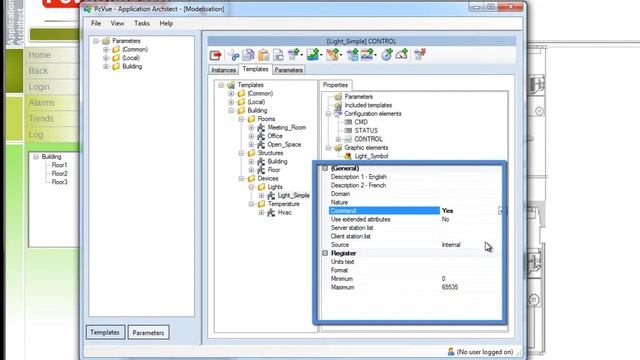Viewport: 640px width, 360px height.
Task: Select Light_Simple in the templates tree
Action: click(293, 196)
